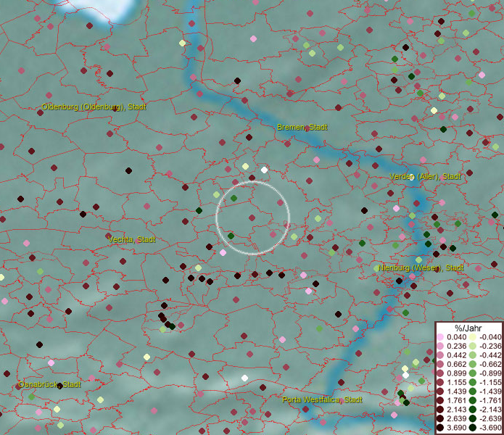Select the data point centered in white circle
This screenshot has width=504, height=435.
(252, 217)
